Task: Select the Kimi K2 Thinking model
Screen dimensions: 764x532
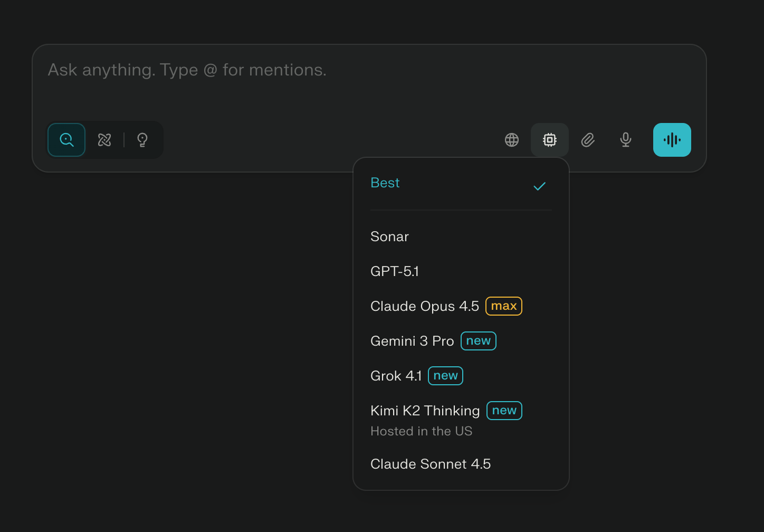Action: (x=461, y=420)
